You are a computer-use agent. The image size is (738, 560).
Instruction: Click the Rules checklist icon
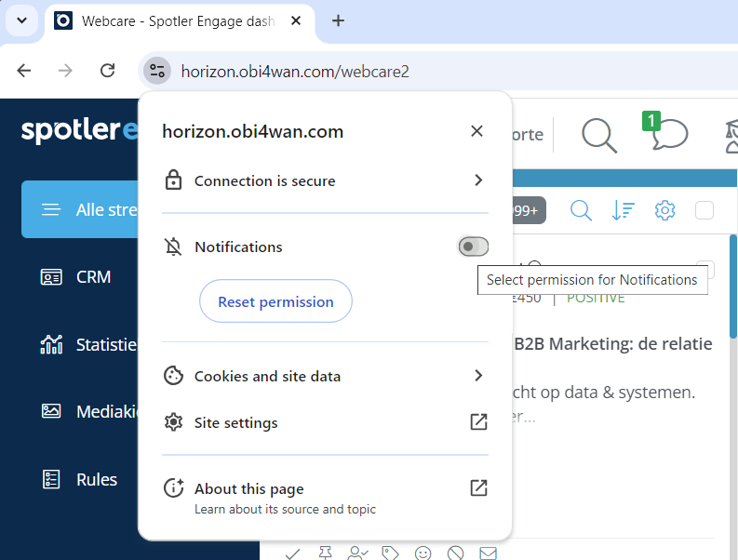pyautogui.click(x=51, y=479)
